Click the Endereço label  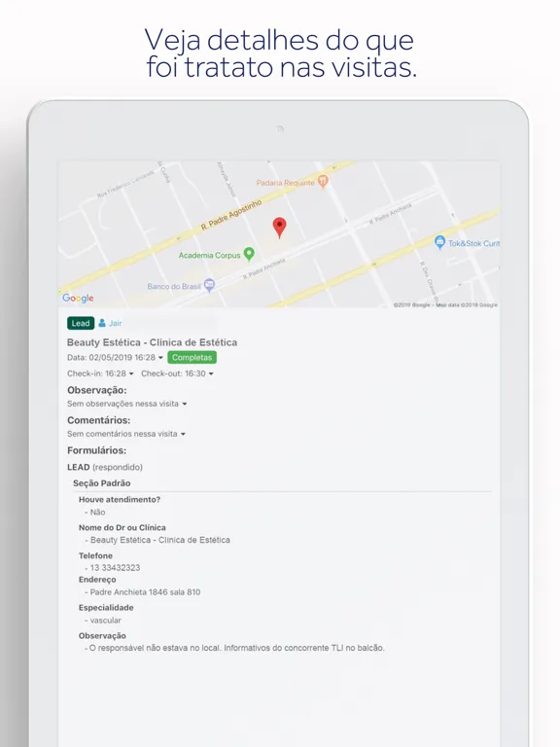[x=97, y=580]
